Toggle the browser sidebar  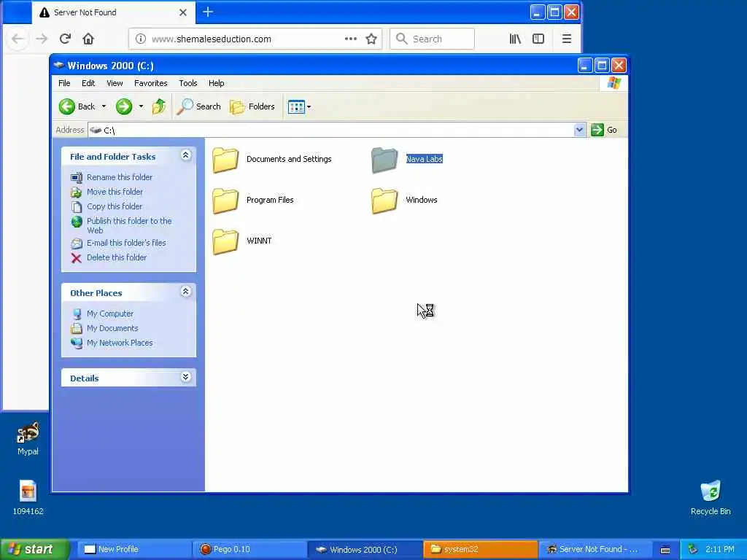pyautogui.click(x=538, y=39)
